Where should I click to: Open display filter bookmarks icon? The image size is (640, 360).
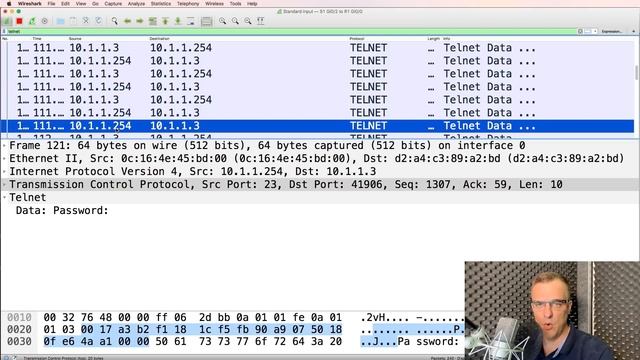(4, 31)
